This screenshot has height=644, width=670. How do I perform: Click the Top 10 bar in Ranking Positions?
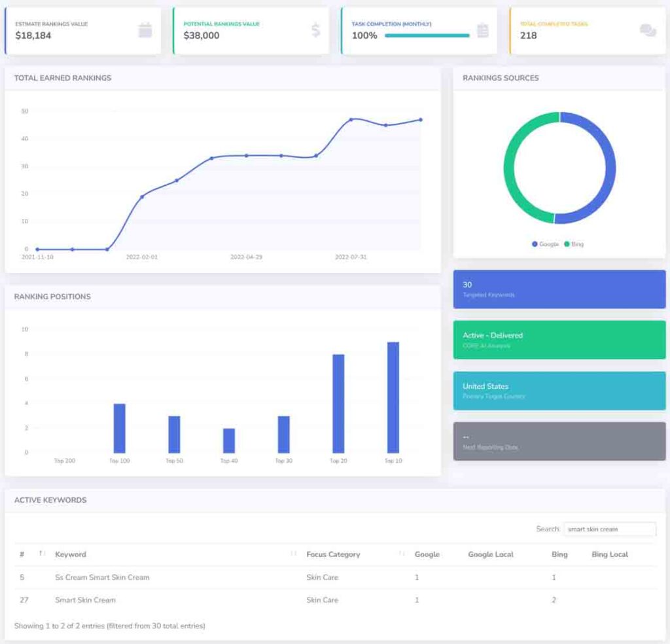point(393,397)
